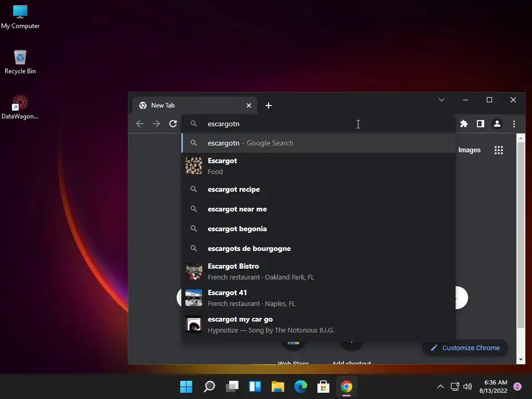Click the Escargot Bistro thumbnail image

pos(194,271)
